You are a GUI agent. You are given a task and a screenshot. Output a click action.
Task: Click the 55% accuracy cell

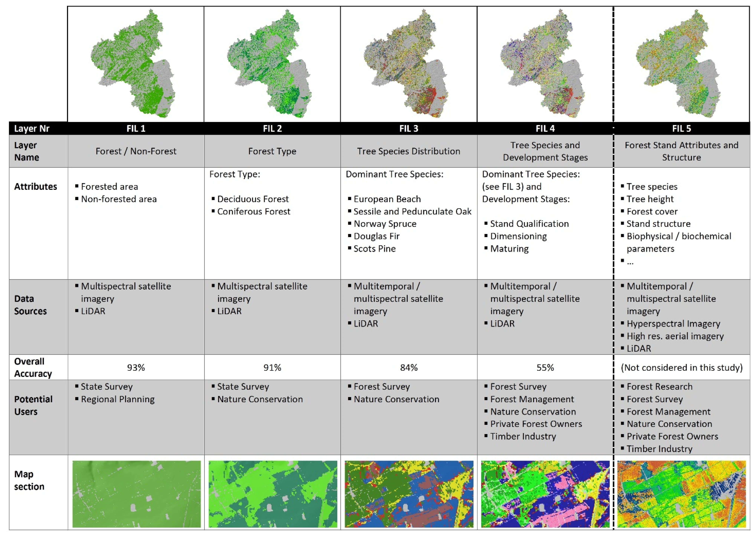(545, 367)
